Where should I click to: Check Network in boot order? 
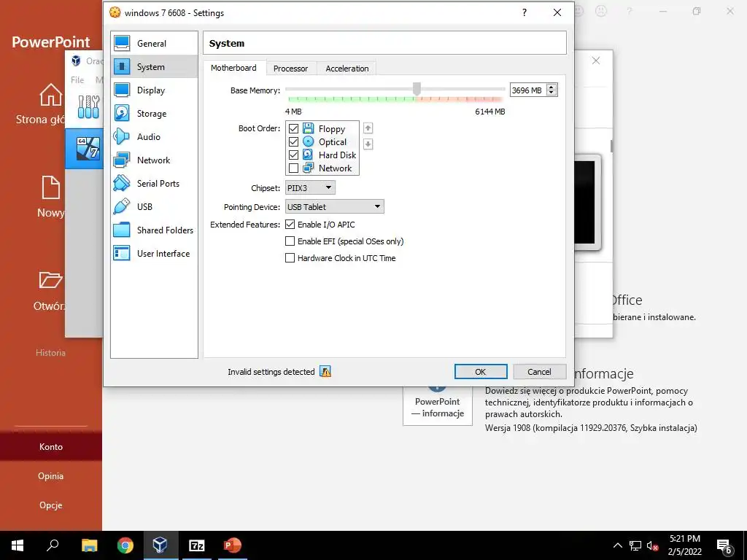point(293,168)
